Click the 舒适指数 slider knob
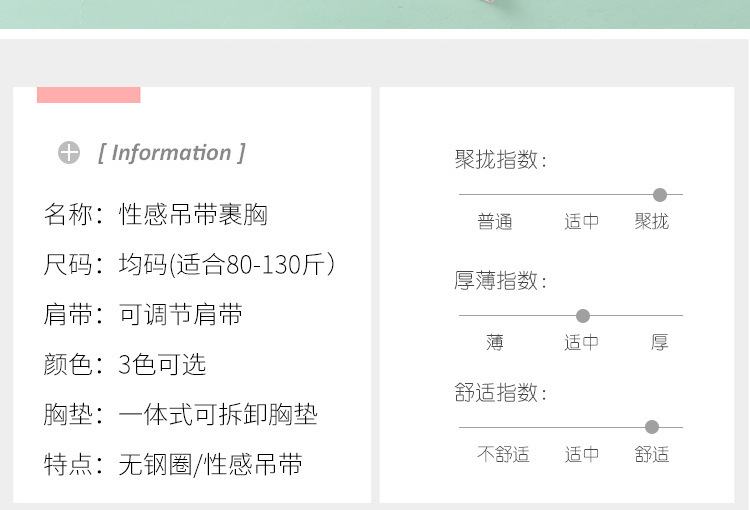This screenshot has width=750, height=510. click(x=652, y=427)
